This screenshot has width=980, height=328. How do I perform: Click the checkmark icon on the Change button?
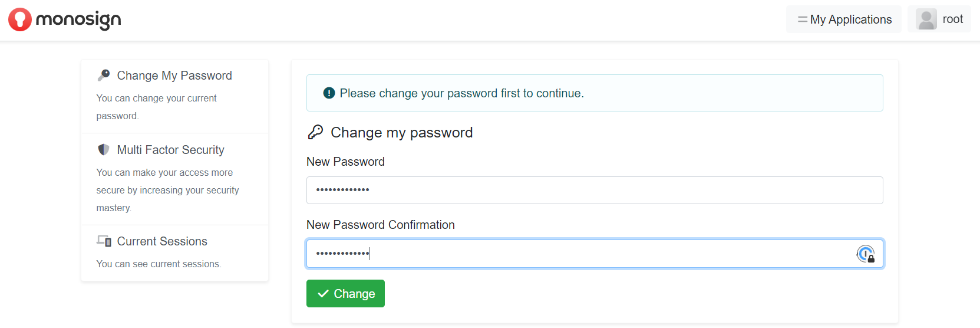323,294
